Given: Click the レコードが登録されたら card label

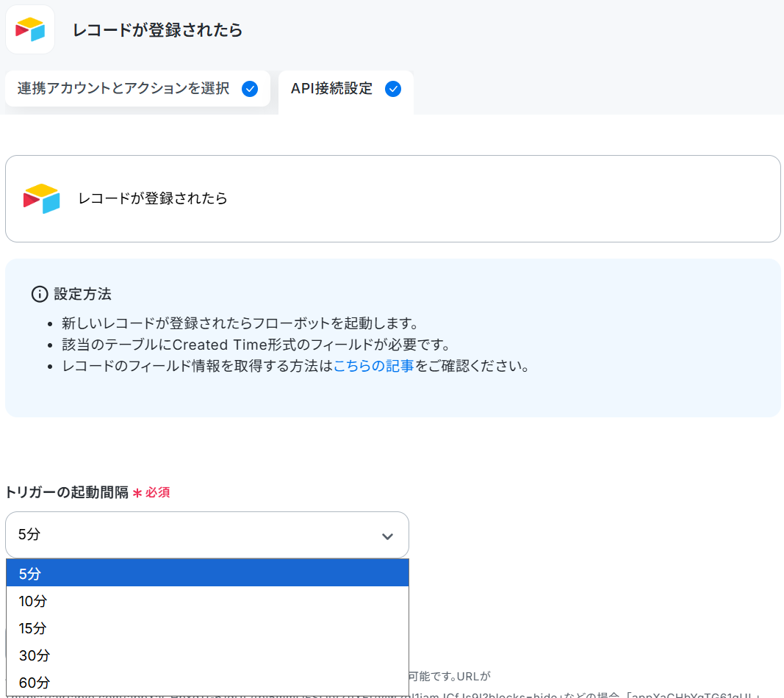Looking at the screenshot, I should [x=153, y=198].
